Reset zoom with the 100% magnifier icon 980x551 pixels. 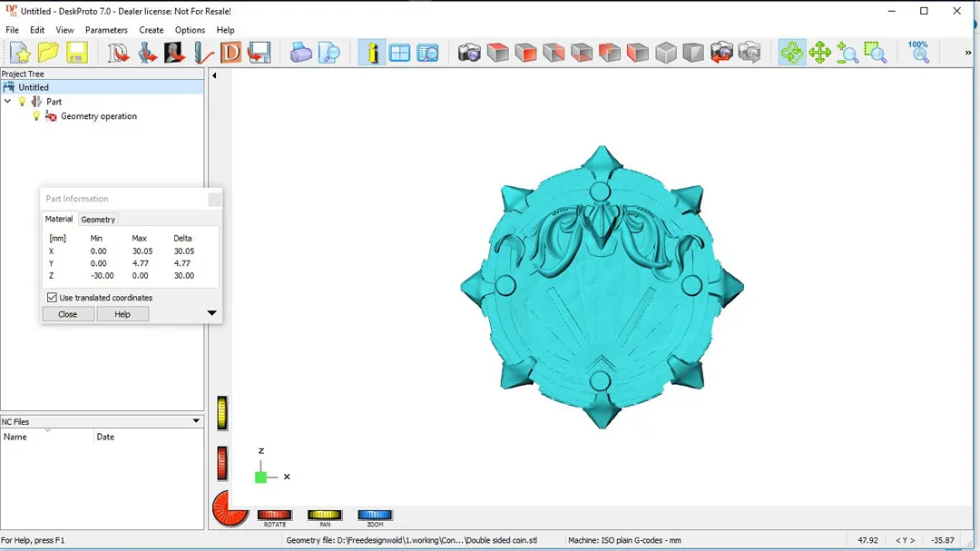point(918,53)
